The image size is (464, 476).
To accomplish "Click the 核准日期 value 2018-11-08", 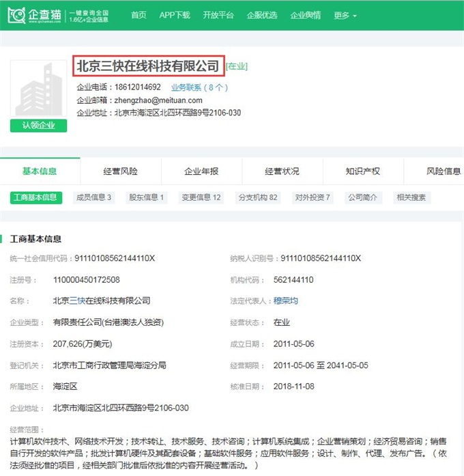I will [x=294, y=387].
